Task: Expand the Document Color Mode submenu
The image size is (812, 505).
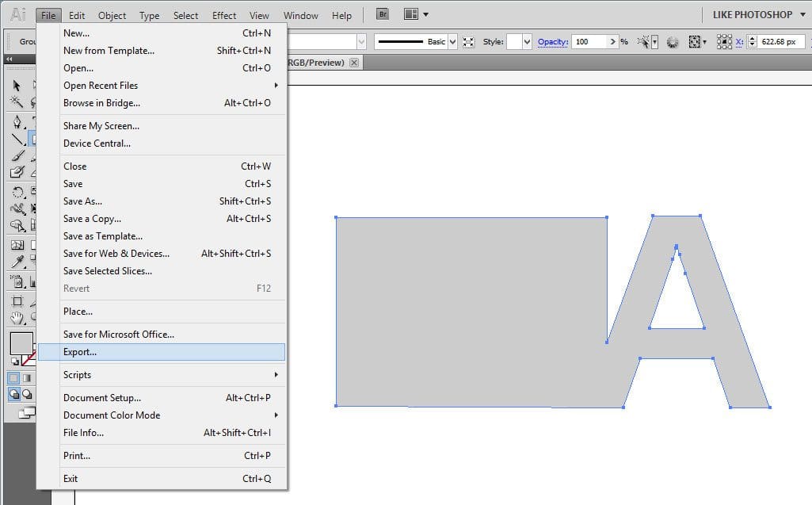Action: coord(276,415)
